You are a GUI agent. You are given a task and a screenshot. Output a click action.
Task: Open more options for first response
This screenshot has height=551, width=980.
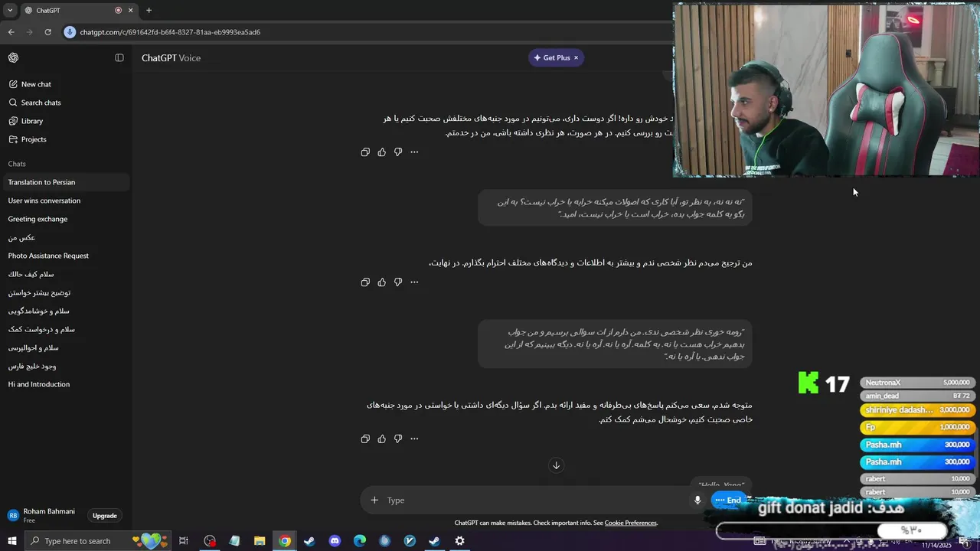(x=414, y=152)
